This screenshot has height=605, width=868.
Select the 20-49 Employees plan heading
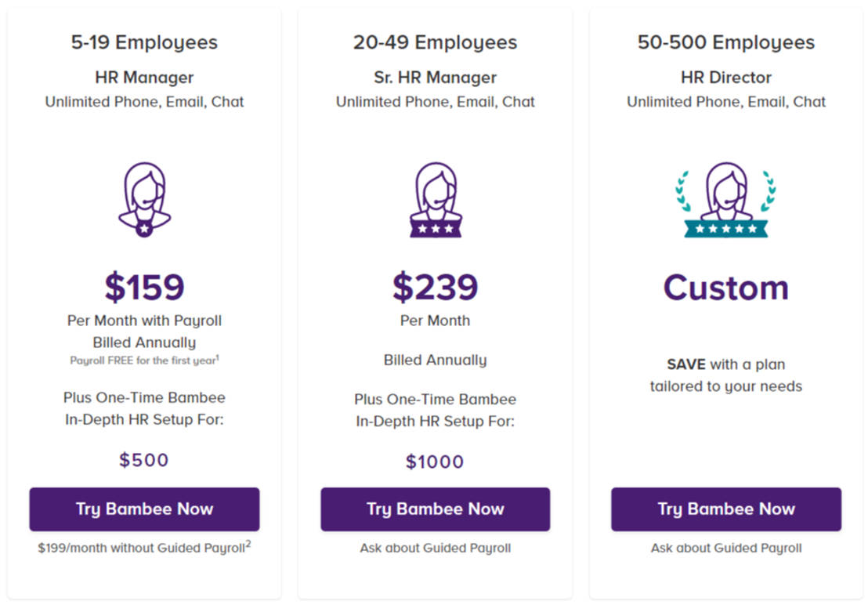click(435, 42)
